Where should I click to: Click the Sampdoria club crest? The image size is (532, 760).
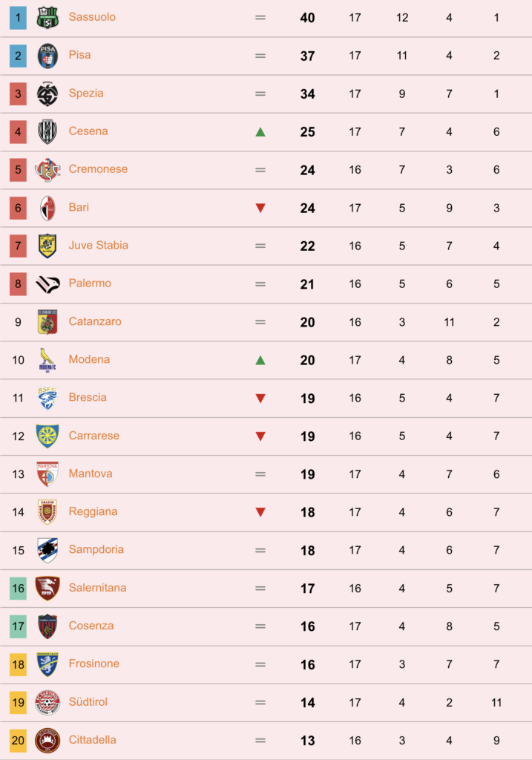(47, 550)
